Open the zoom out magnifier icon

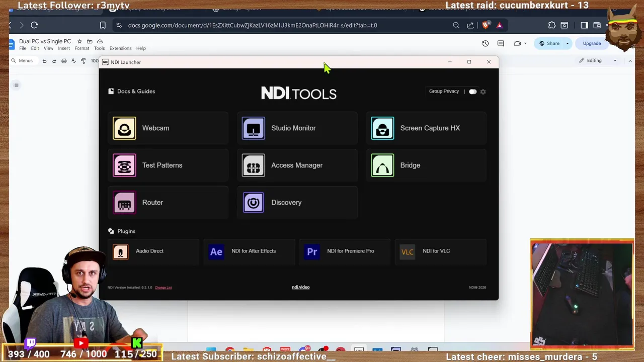(456, 25)
